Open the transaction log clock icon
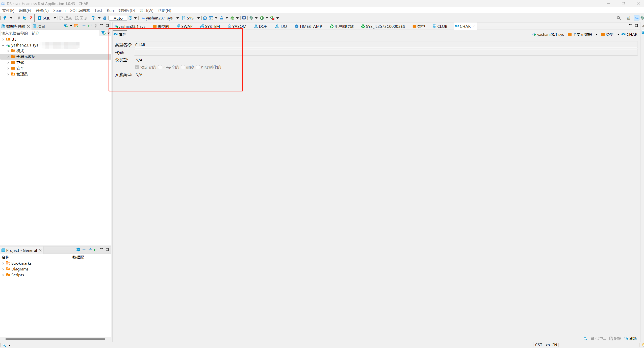The height and width of the screenshot is (348, 644). pos(130,18)
